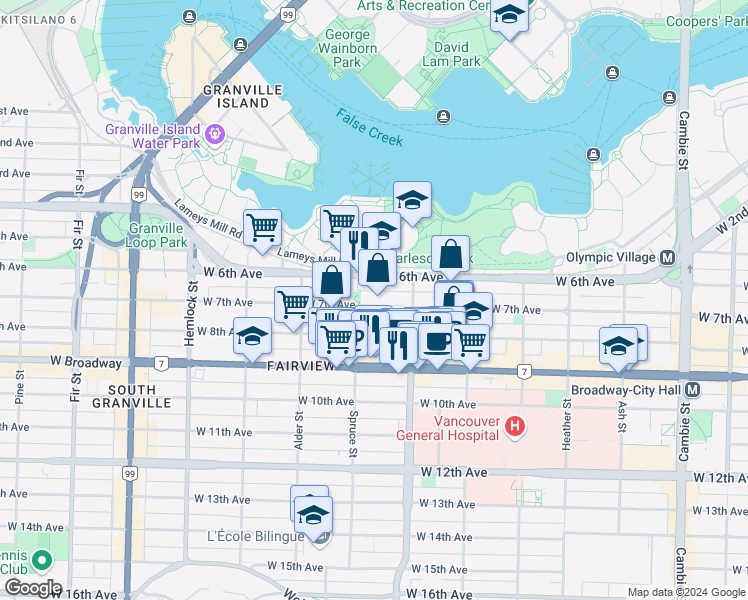Click the Vancouver General Hospital label
Viewport: 748px width, 600px height.
[447, 428]
